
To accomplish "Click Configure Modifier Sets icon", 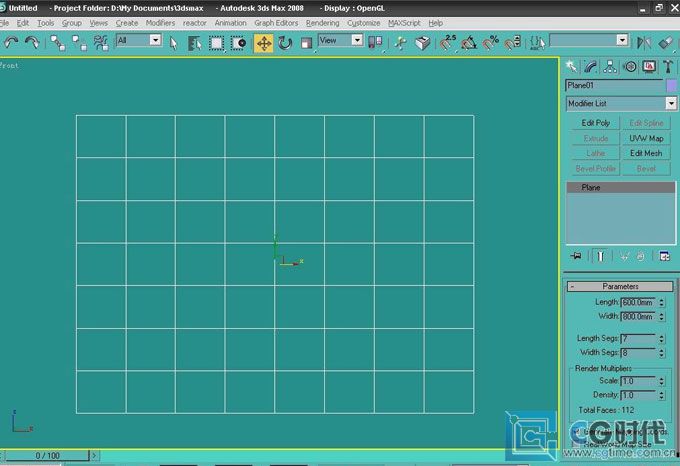I will coord(664,256).
